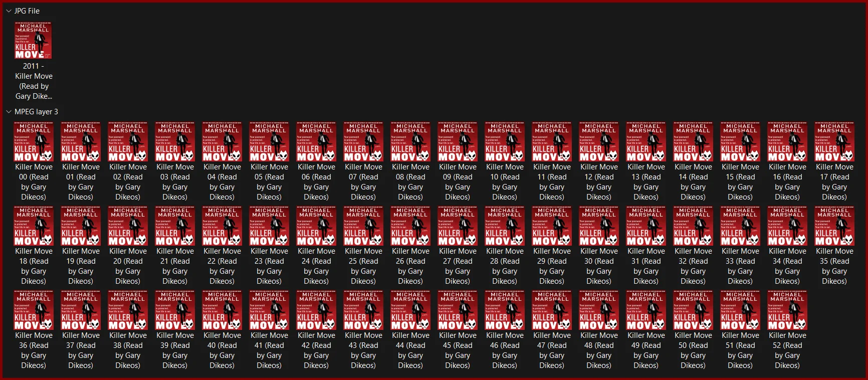The height and width of the screenshot is (380, 868).
Task: Select Killer Move 52 audio file icon
Action: tap(787, 310)
